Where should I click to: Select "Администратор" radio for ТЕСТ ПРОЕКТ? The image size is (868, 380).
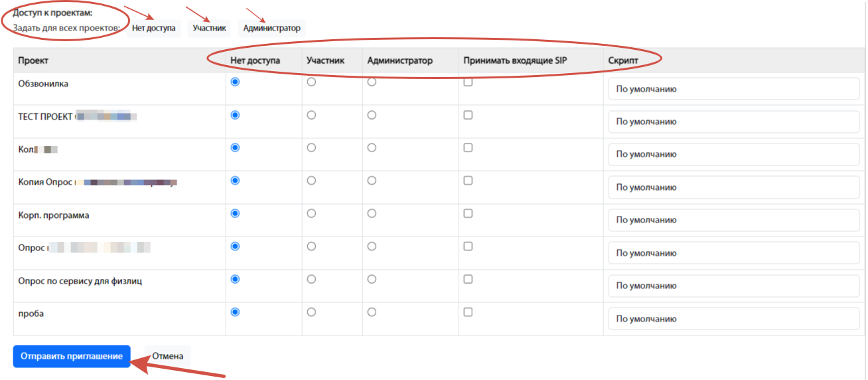point(372,115)
